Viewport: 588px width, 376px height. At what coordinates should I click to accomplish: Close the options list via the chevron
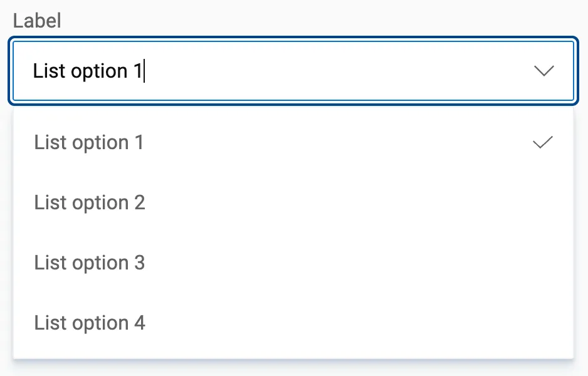(x=543, y=71)
